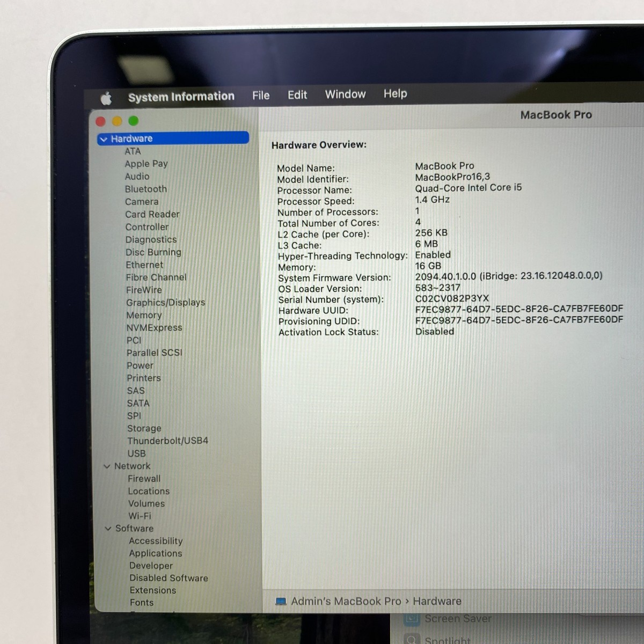Select Camera in the sidebar
This screenshot has height=644, width=644.
click(x=142, y=202)
